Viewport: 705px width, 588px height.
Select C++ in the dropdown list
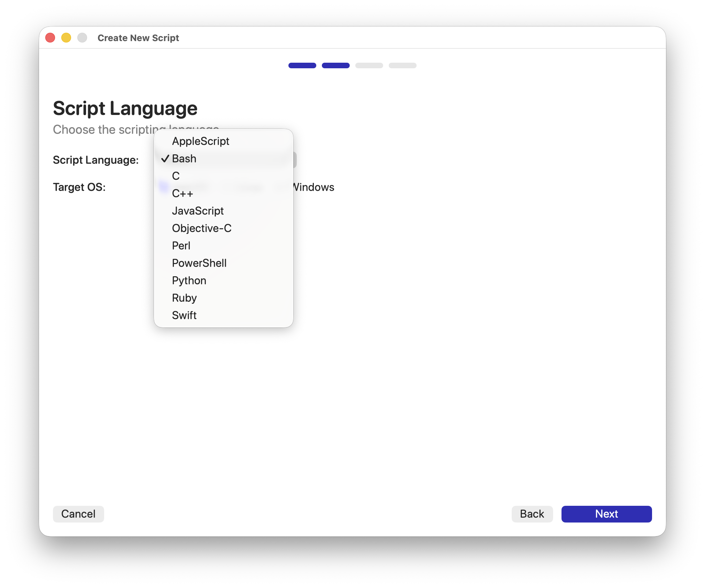183,193
